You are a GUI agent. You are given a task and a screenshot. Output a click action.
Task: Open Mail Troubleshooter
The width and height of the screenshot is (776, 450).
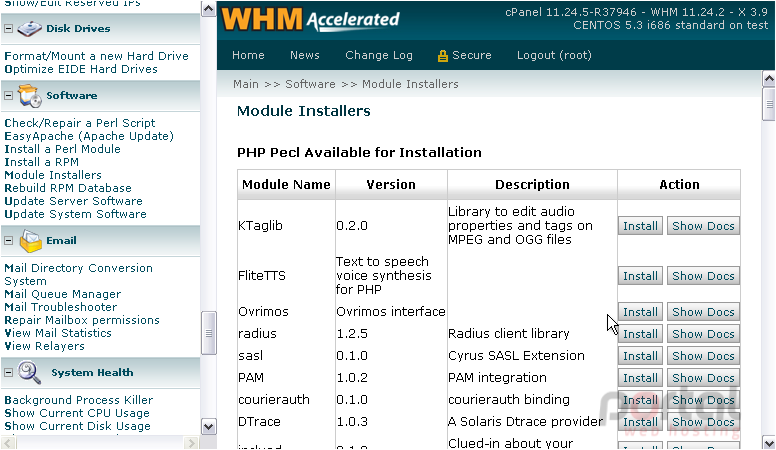tap(61, 307)
